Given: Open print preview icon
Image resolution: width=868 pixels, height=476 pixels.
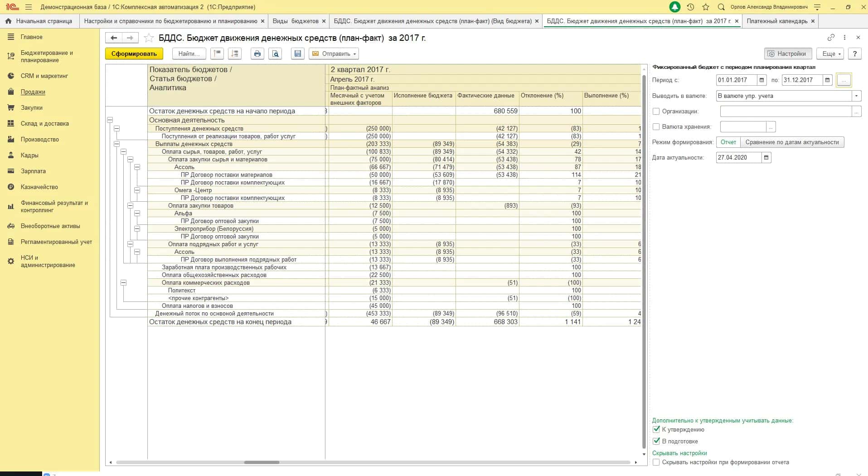Looking at the screenshot, I should click(275, 53).
